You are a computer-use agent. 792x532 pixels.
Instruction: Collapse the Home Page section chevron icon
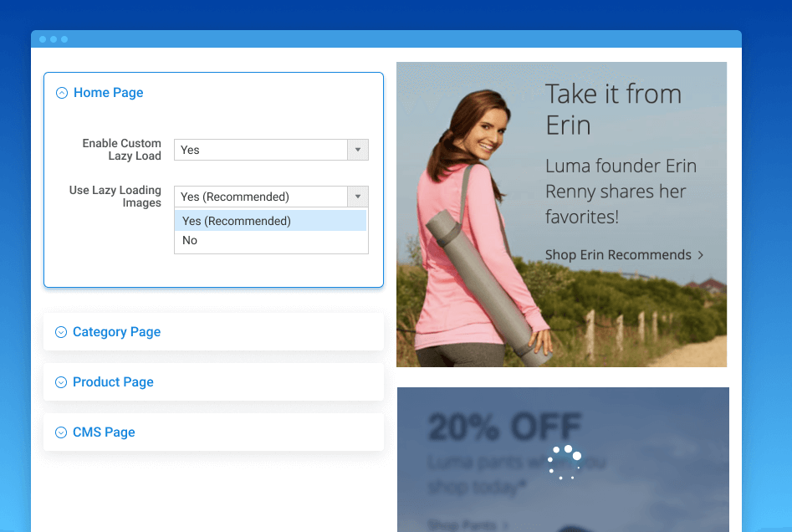(61, 94)
